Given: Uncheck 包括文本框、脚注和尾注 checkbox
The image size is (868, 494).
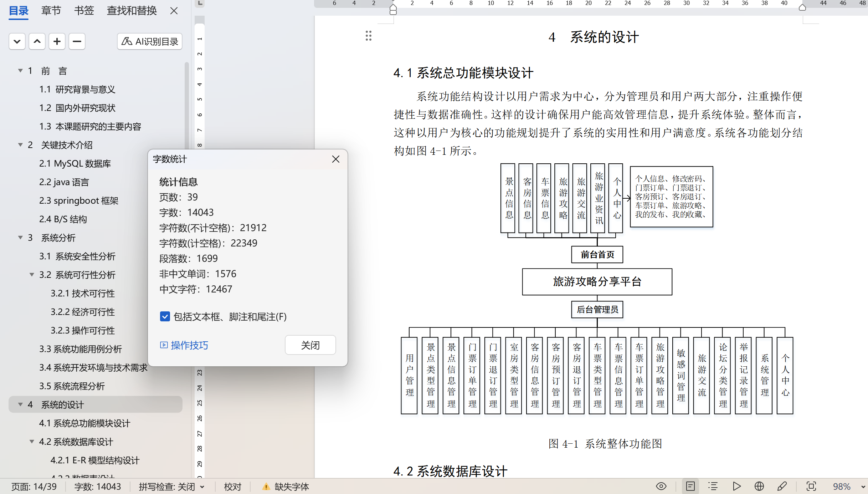Looking at the screenshot, I should pyautogui.click(x=165, y=316).
